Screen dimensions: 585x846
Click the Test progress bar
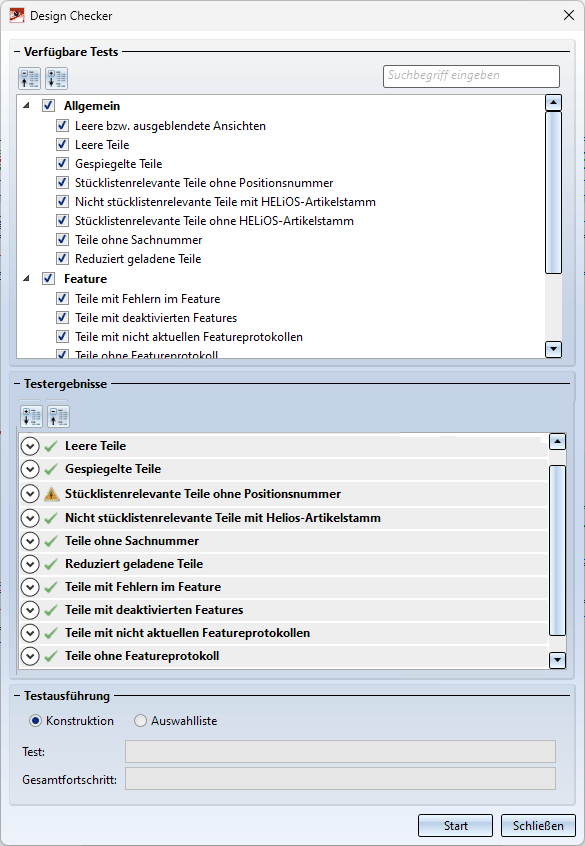[x=341, y=752]
